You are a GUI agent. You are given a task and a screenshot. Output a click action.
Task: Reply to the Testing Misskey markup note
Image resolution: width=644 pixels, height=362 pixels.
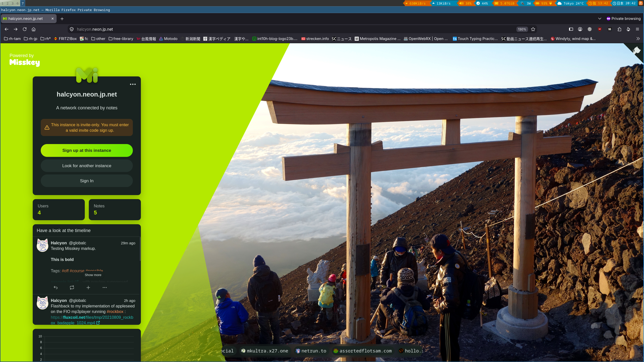[x=56, y=288]
